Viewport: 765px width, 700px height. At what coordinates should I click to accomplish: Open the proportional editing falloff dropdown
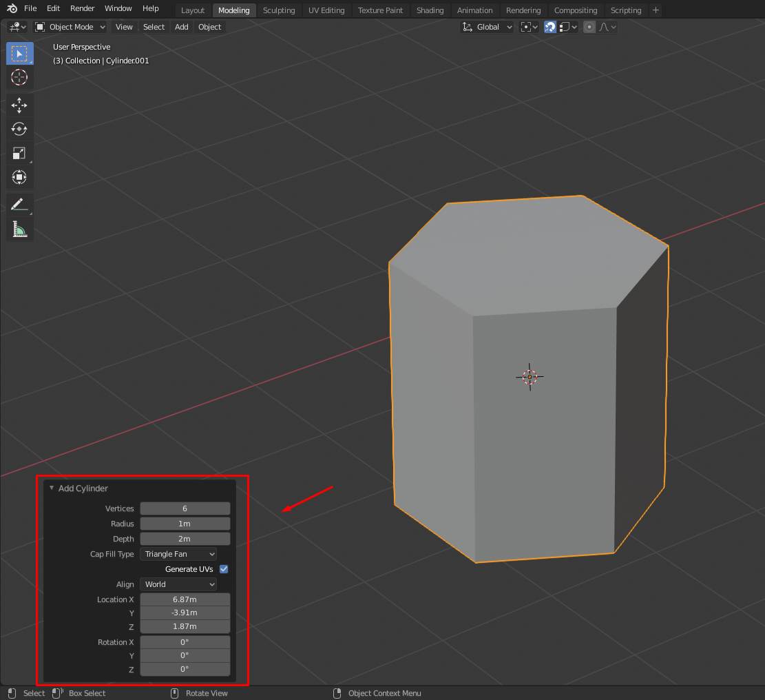pos(607,27)
